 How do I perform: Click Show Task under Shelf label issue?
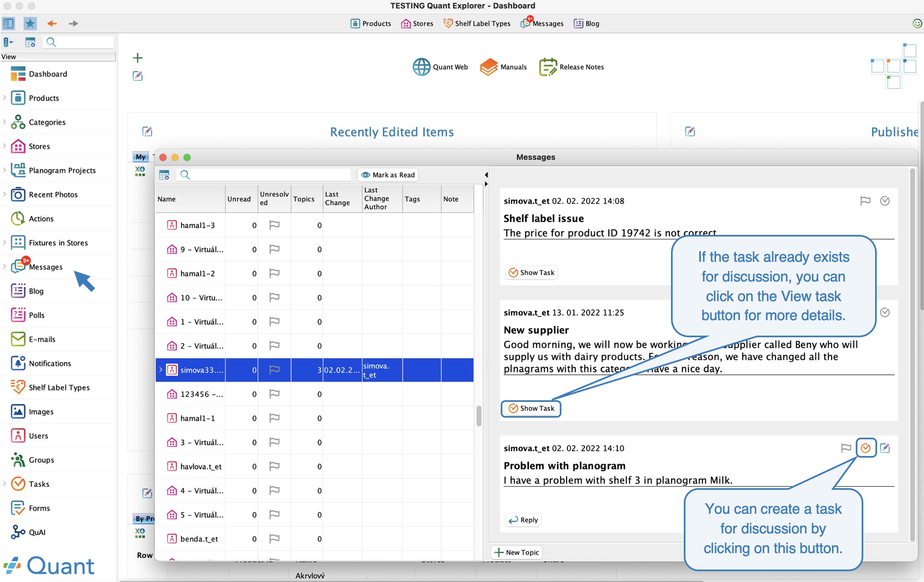click(x=531, y=272)
